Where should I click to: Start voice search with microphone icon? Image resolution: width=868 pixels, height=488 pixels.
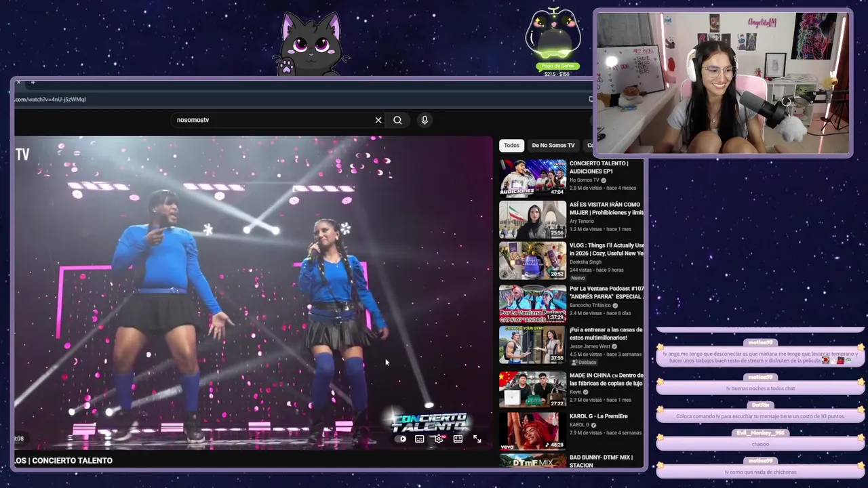(425, 120)
